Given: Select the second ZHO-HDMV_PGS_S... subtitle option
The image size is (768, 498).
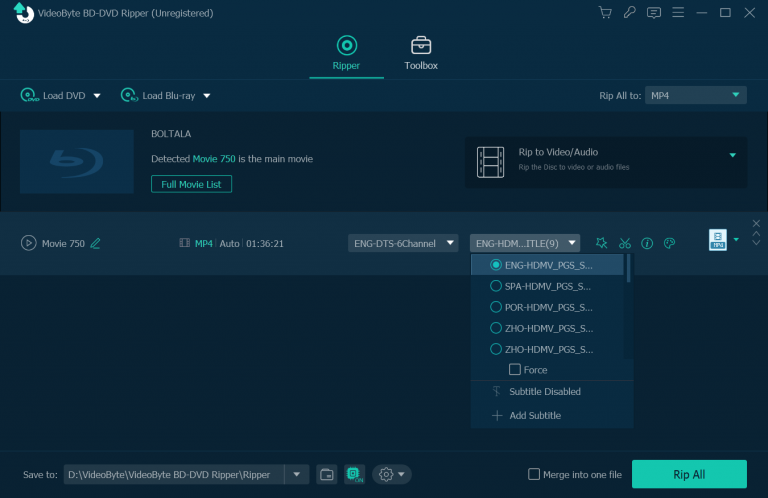Looking at the screenshot, I should pos(547,349).
